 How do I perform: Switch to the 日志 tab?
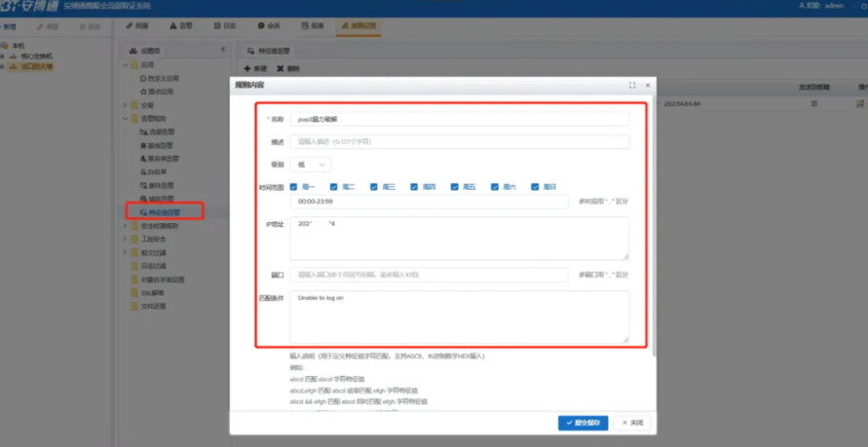[x=225, y=25]
